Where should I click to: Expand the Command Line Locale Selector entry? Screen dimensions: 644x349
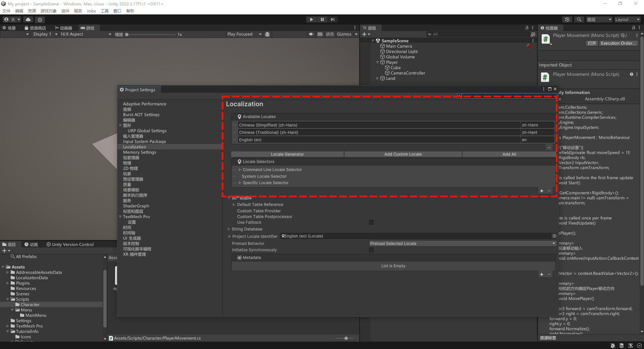click(240, 170)
